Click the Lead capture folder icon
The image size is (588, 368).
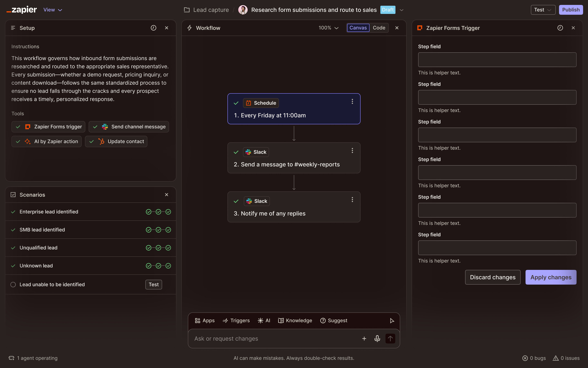pyautogui.click(x=187, y=10)
